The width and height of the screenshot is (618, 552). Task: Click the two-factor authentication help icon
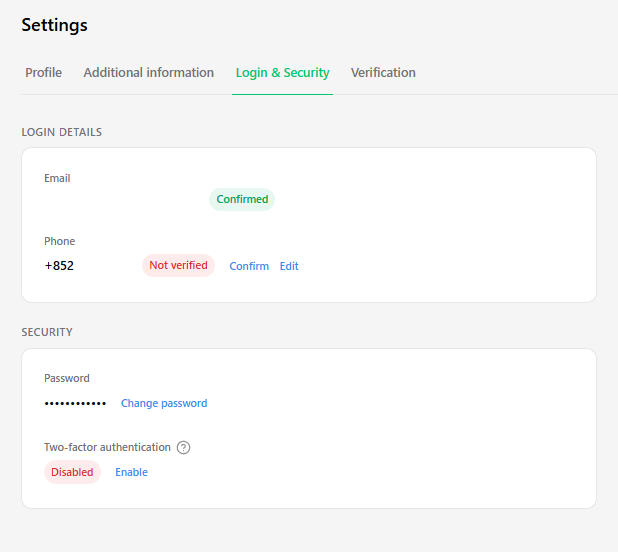[183, 447]
